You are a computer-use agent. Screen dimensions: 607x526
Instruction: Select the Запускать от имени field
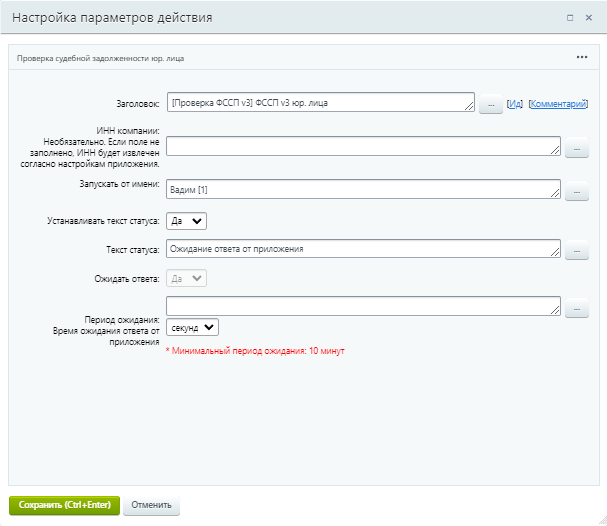pos(363,190)
